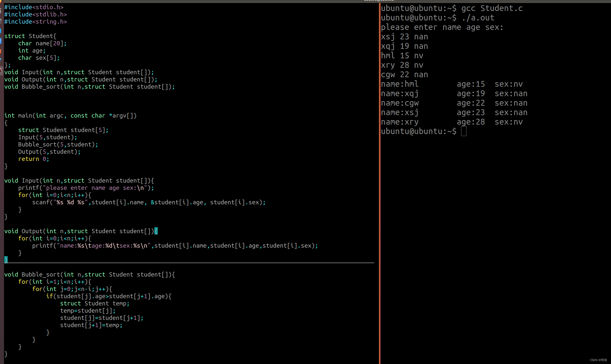
Task: Click the active terminal icon in the dock
Action: [x=1, y=71]
